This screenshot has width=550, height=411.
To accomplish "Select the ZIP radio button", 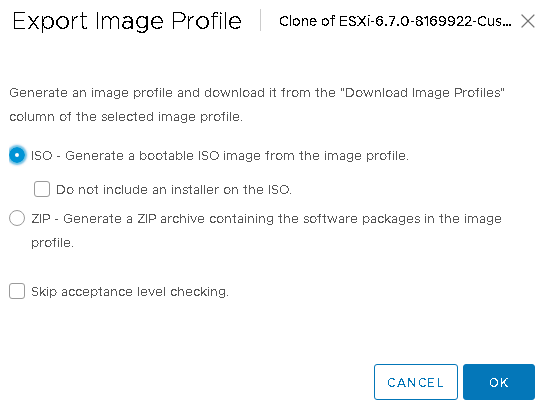I will [x=17, y=218].
